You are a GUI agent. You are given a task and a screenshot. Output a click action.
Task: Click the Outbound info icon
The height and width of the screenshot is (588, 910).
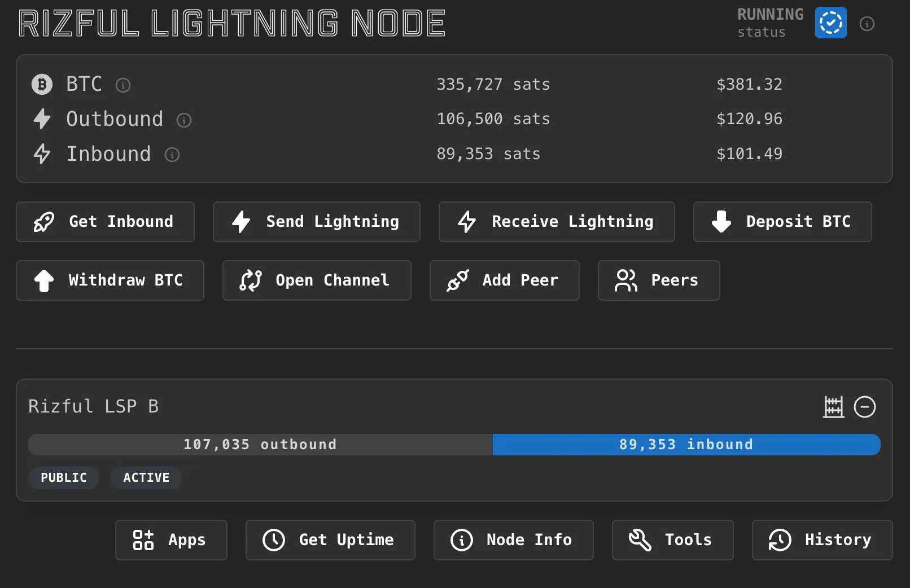click(x=183, y=120)
